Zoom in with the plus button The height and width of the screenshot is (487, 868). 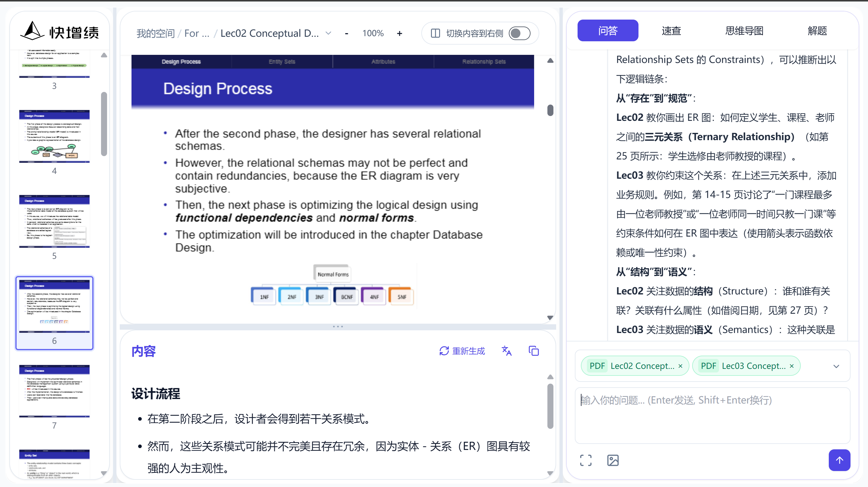399,33
